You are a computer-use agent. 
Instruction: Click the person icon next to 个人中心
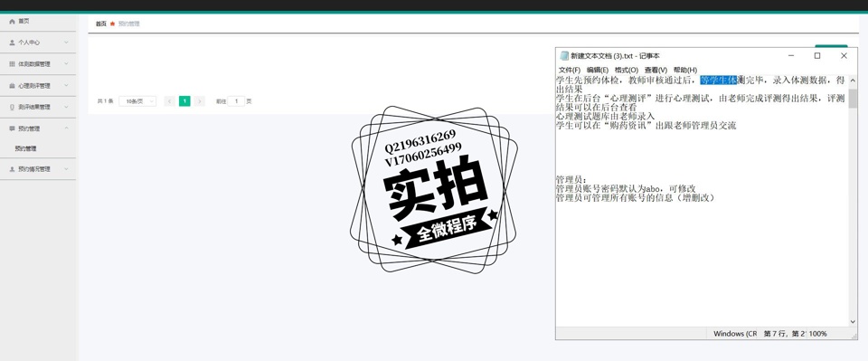pyautogui.click(x=12, y=43)
